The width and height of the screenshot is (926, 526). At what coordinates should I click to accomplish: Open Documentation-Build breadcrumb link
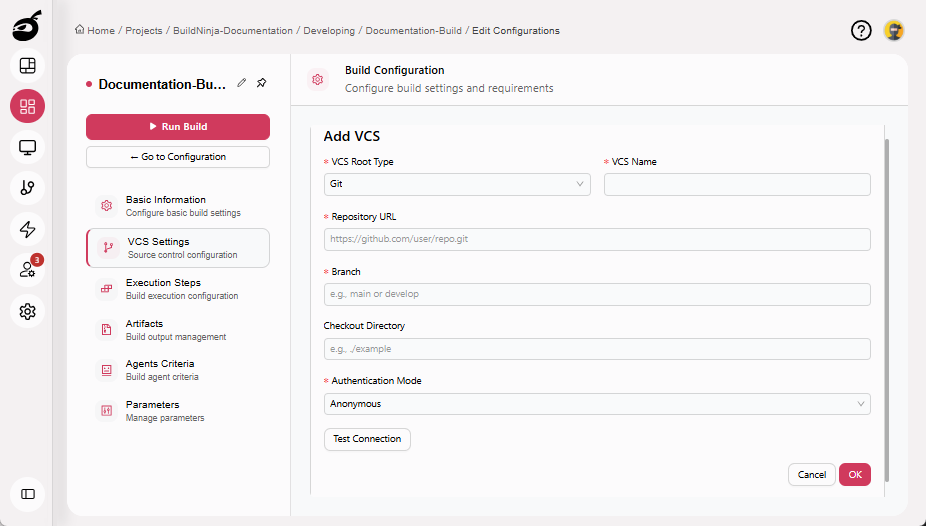[x=413, y=31]
